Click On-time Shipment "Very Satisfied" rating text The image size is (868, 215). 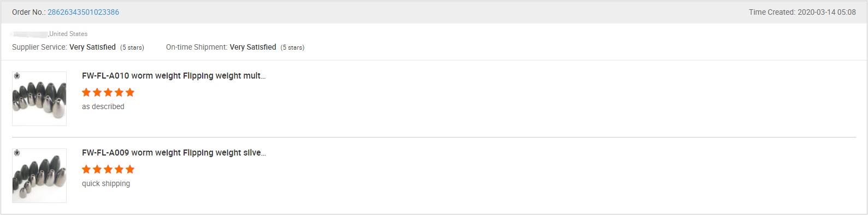click(253, 47)
